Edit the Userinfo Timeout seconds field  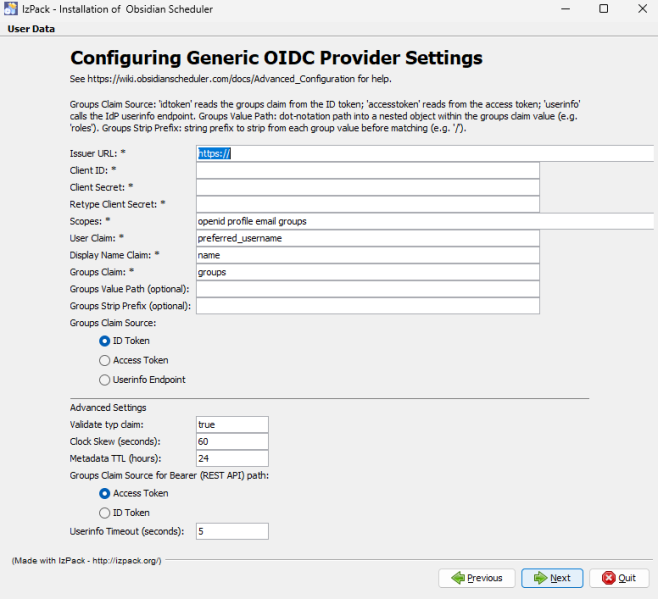pyautogui.click(x=232, y=531)
